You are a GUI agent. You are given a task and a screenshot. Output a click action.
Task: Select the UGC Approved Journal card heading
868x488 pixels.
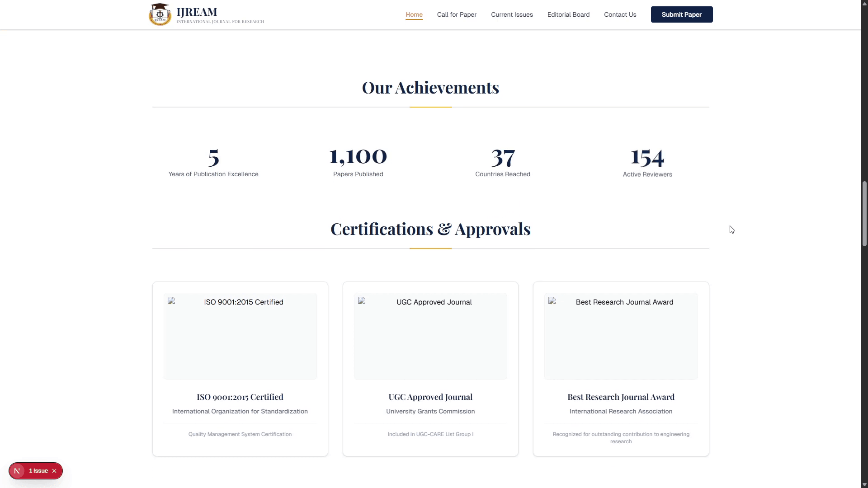click(430, 397)
